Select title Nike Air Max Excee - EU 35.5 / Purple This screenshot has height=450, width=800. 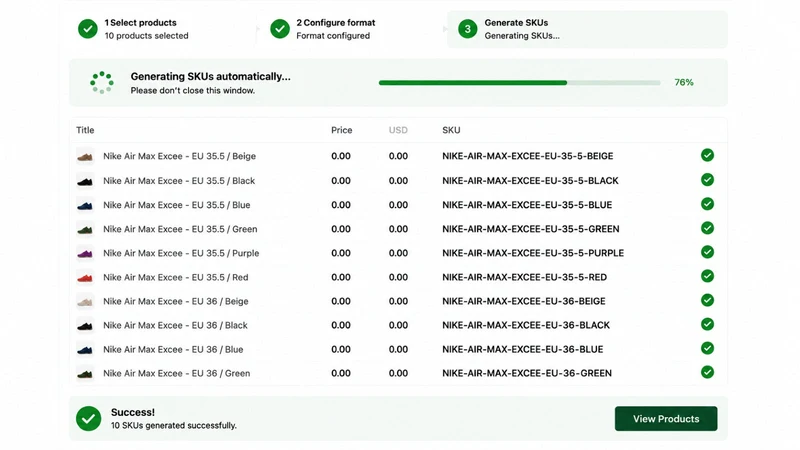181,253
